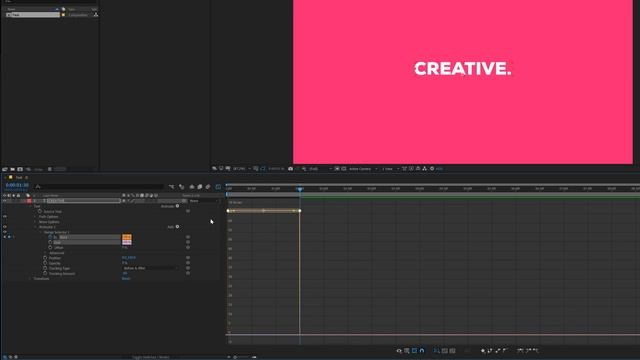The height and width of the screenshot is (360, 640).
Task: Collapse the Animator 1 group
Action: [x=36, y=227]
